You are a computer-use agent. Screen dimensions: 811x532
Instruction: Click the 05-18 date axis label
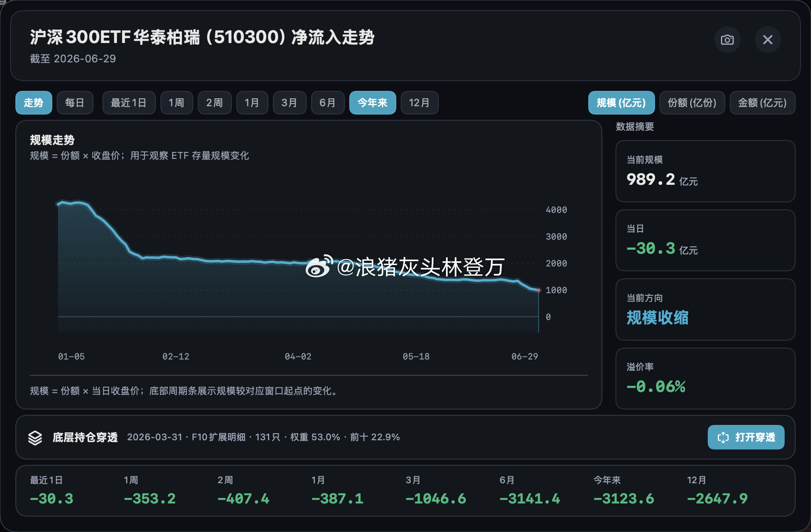[416, 356]
